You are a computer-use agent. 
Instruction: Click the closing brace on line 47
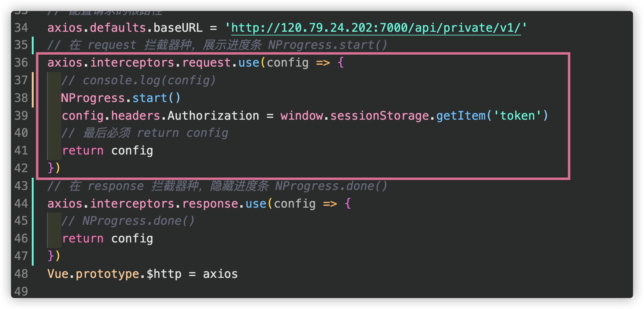51,256
